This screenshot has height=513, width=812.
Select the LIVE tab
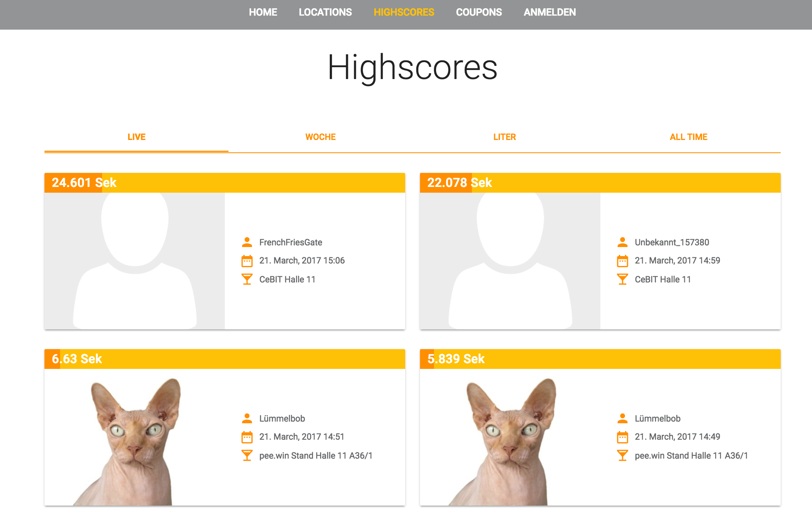(136, 137)
